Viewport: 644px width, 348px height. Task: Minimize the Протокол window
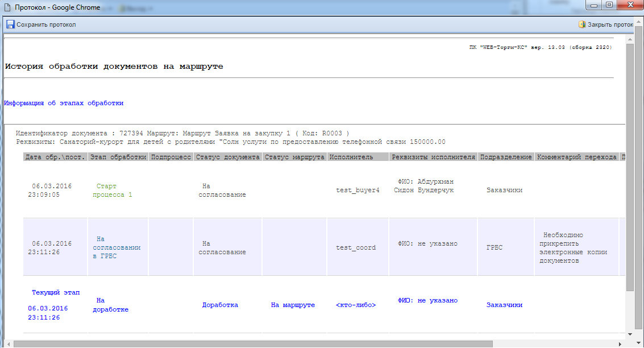pyautogui.click(x=593, y=6)
